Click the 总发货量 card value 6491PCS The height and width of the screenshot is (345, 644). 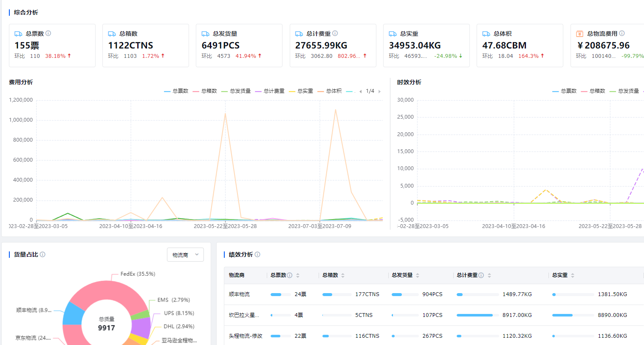pyautogui.click(x=220, y=46)
